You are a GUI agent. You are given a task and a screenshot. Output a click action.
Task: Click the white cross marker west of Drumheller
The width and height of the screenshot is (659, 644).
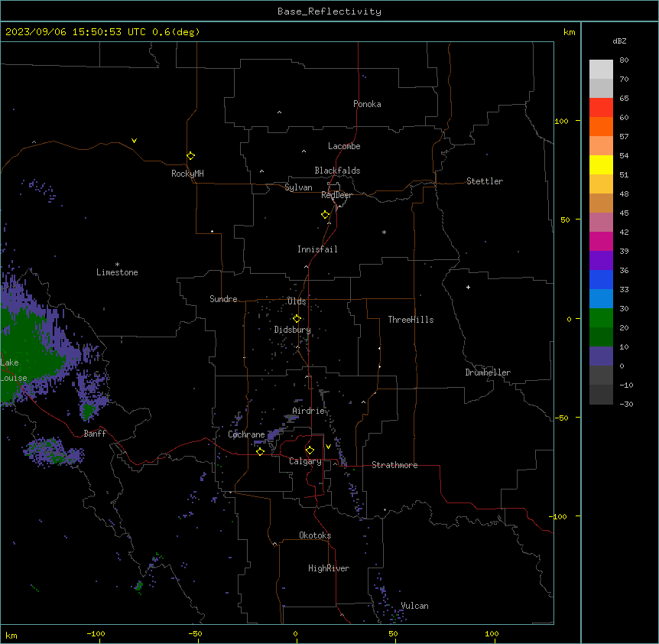coord(468,287)
